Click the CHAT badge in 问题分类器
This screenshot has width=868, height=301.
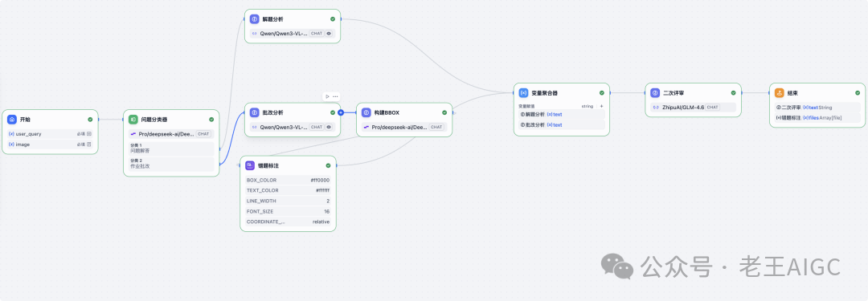[203, 134]
